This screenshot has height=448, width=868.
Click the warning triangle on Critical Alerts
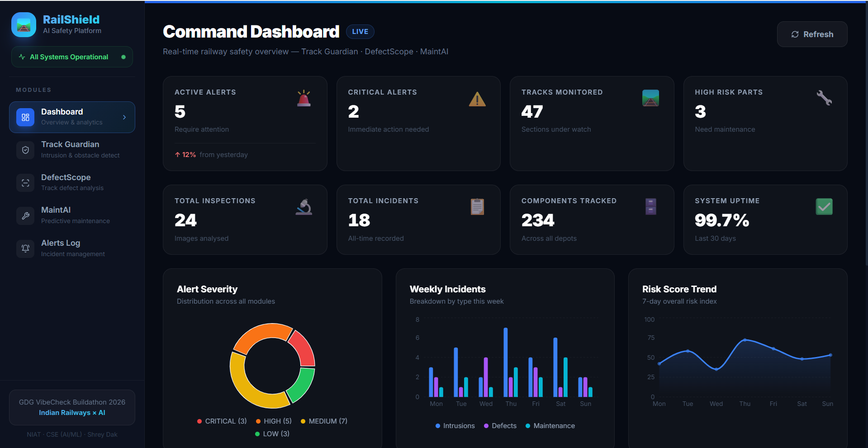(x=477, y=99)
